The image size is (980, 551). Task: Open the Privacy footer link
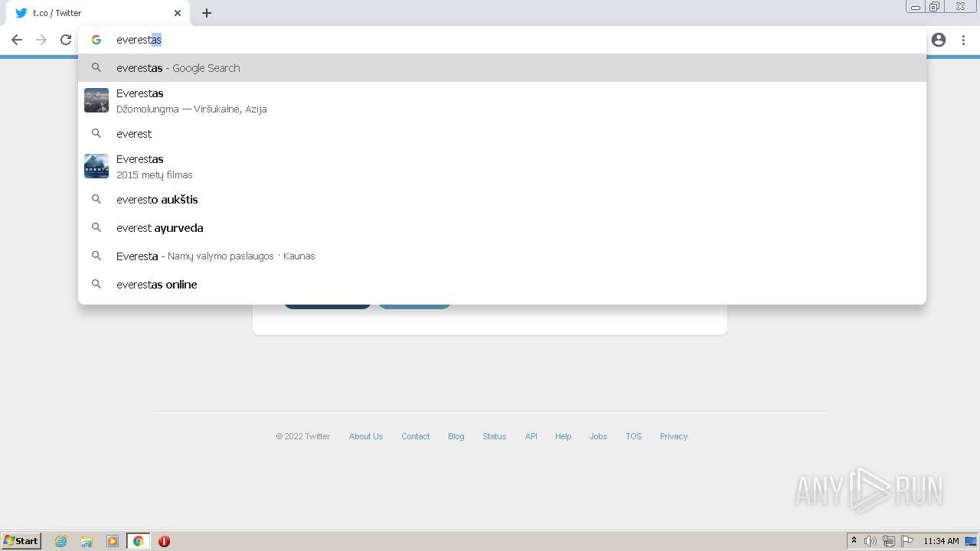(x=673, y=436)
